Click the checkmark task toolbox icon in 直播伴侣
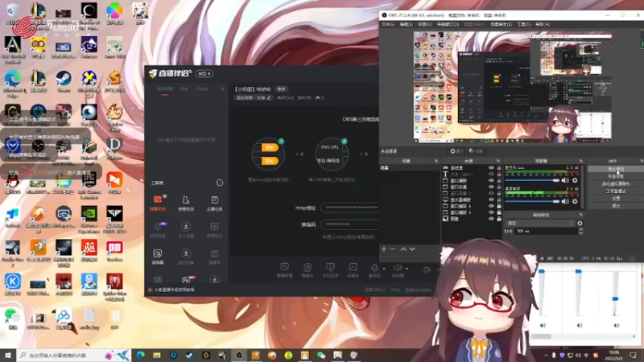The image size is (644, 362). point(214,200)
